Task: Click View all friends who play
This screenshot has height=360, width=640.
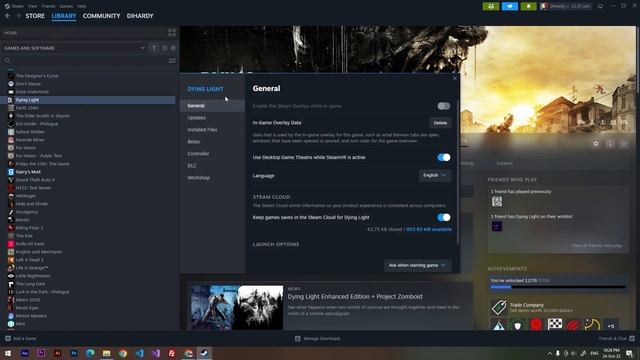Action: coord(596,246)
